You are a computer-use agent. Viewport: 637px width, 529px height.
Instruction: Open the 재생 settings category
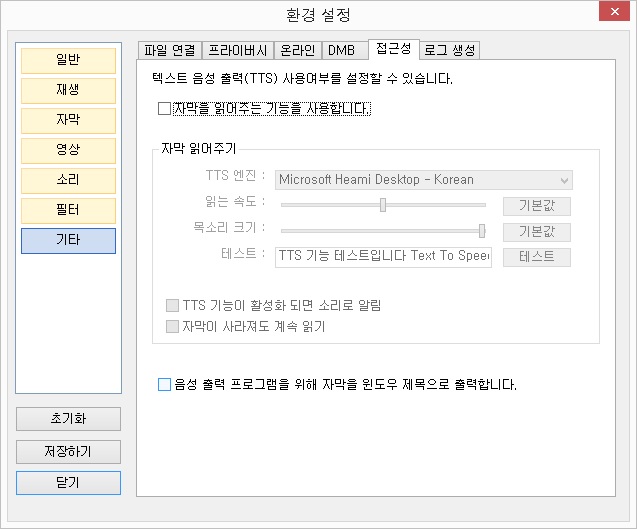point(68,91)
